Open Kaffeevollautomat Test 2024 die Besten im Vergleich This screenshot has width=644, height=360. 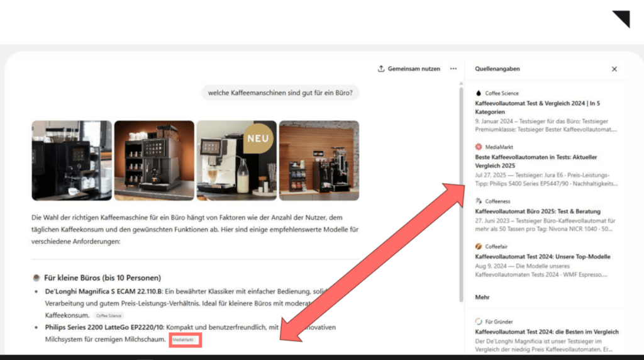click(x=547, y=332)
